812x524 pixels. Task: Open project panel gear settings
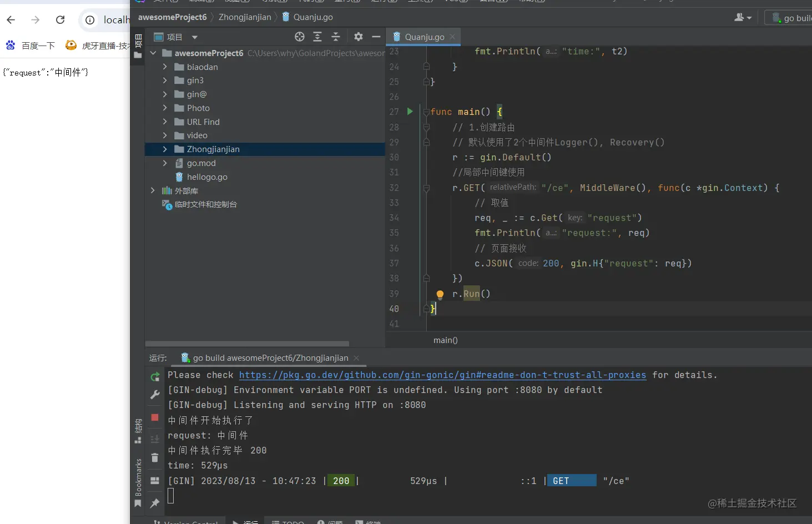tap(359, 37)
